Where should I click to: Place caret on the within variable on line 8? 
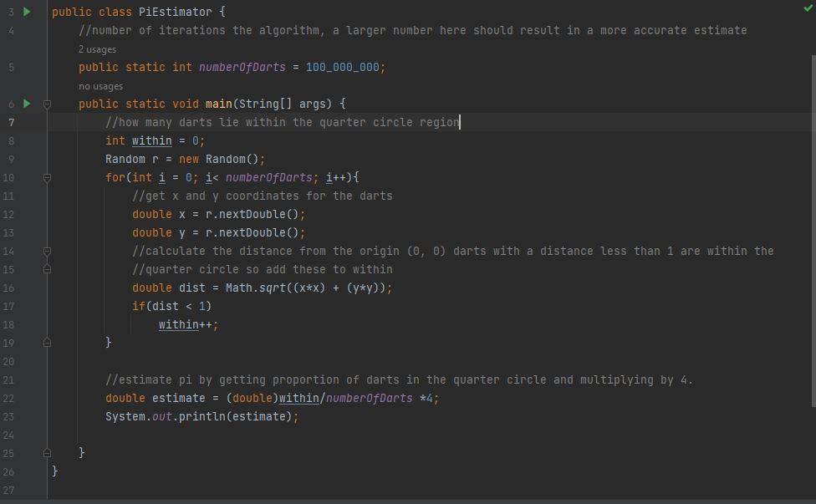pyautogui.click(x=150, y=140)
